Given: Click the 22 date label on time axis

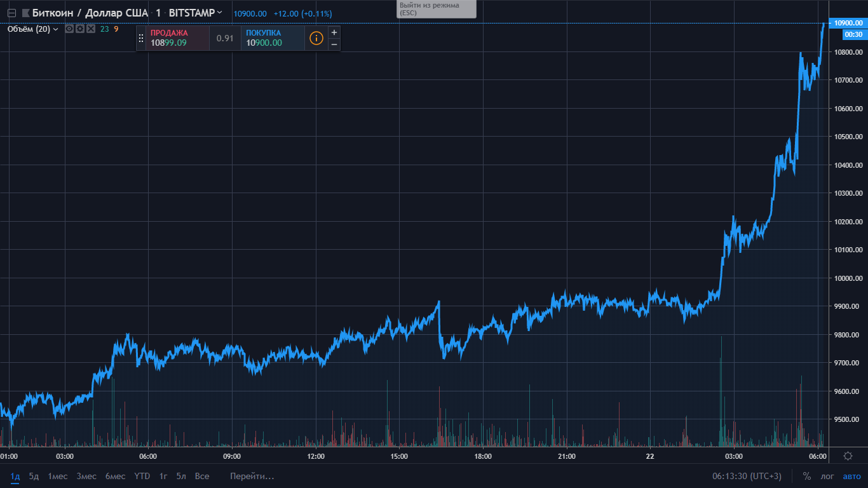Looking at the screenshot, I should pos(650,456).
